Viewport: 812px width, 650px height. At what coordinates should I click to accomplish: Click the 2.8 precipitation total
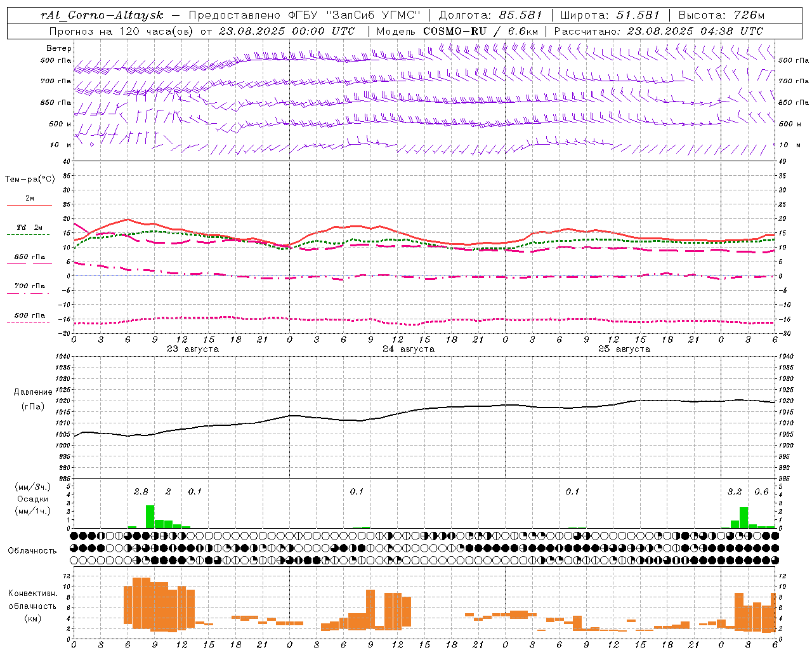tap(141, 491)
